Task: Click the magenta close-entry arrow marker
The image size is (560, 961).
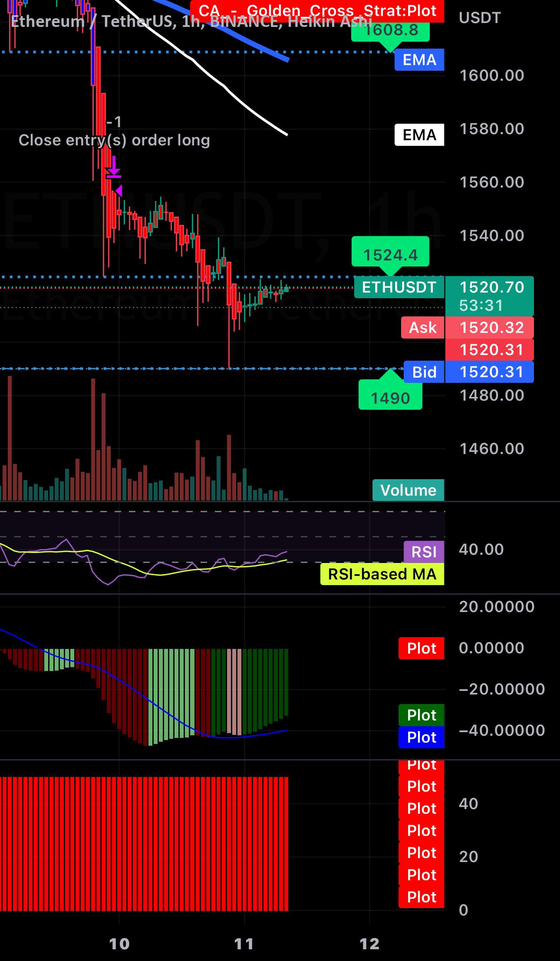Action: [114, 168]
